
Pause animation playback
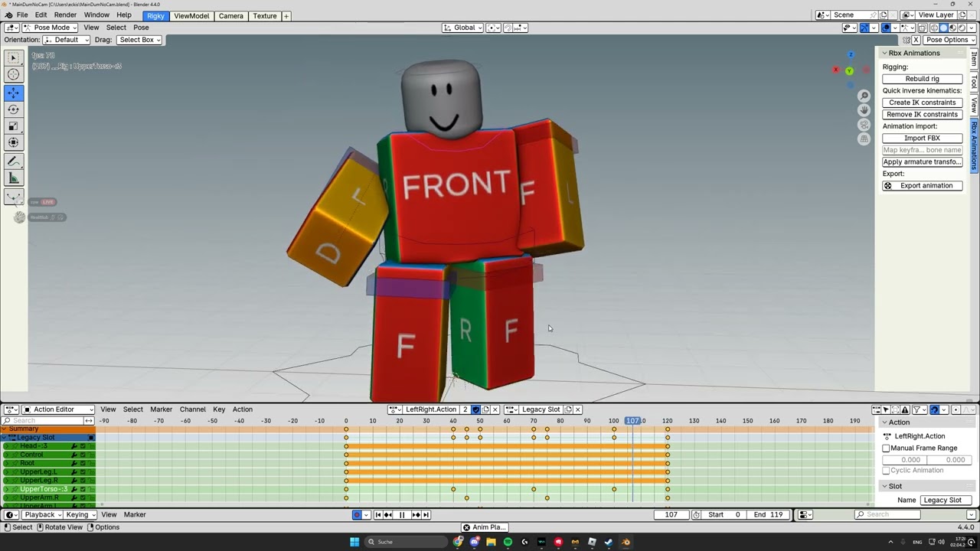tap(402, 515)
